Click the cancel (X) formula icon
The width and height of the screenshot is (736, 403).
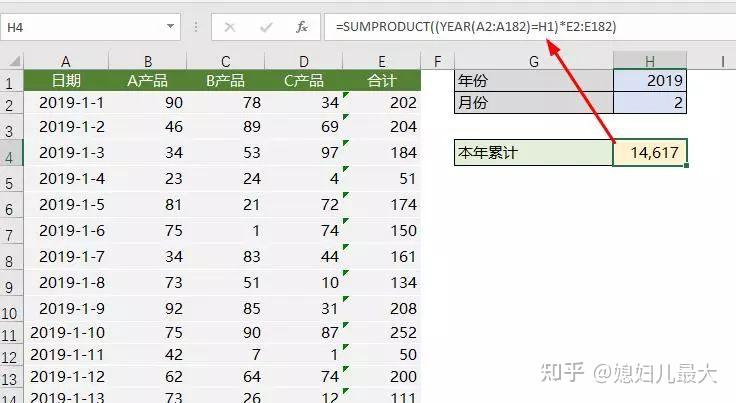point(230,27)
